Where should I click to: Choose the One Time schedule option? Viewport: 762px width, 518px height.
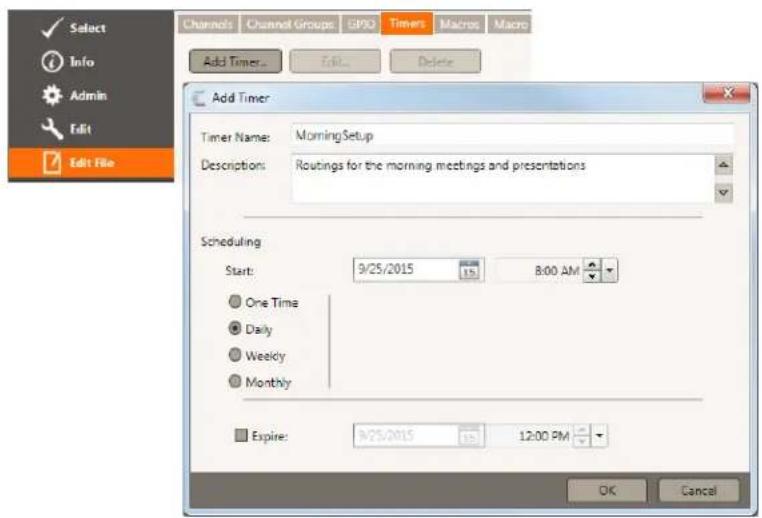235,302
